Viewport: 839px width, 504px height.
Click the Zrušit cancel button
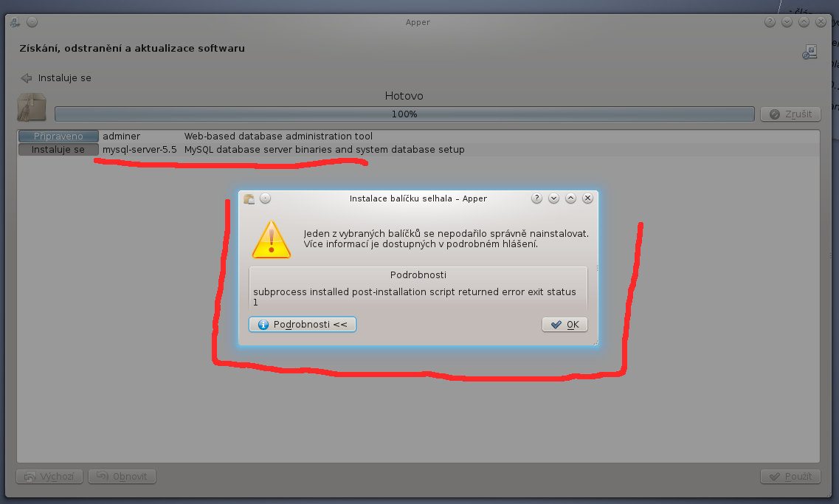pyautogui.click(x=790, y=114)
